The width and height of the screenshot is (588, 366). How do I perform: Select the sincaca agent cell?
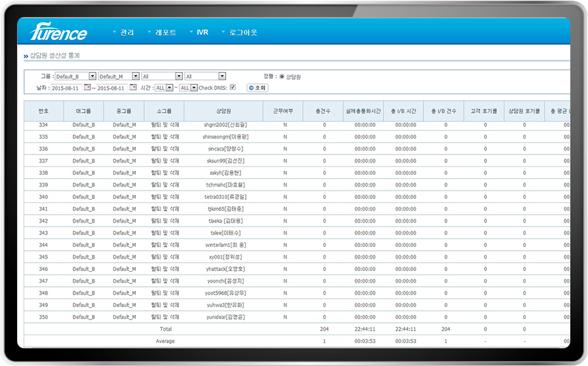[x=225, y=149]
